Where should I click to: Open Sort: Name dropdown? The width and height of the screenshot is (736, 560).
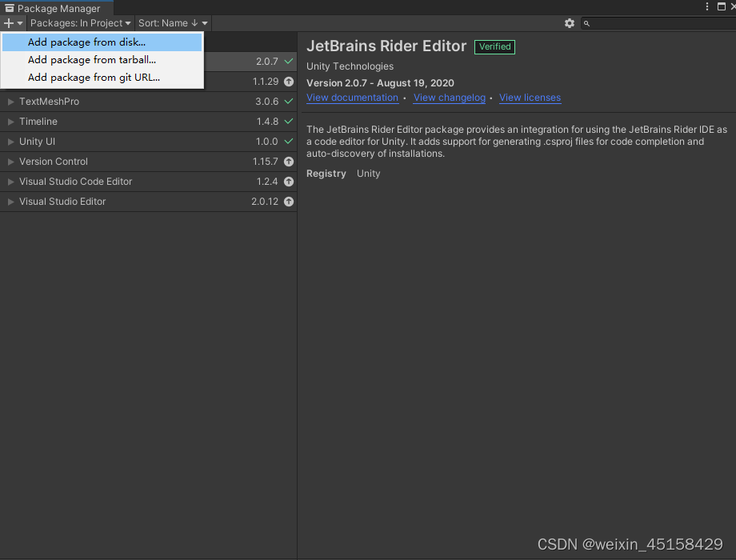click(172, 23)
